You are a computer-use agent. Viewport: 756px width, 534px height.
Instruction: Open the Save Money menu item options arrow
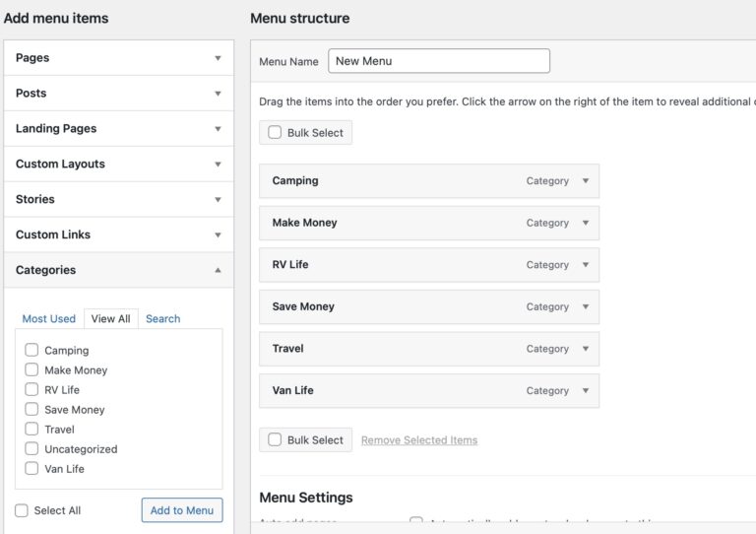[x=586, y=306]
